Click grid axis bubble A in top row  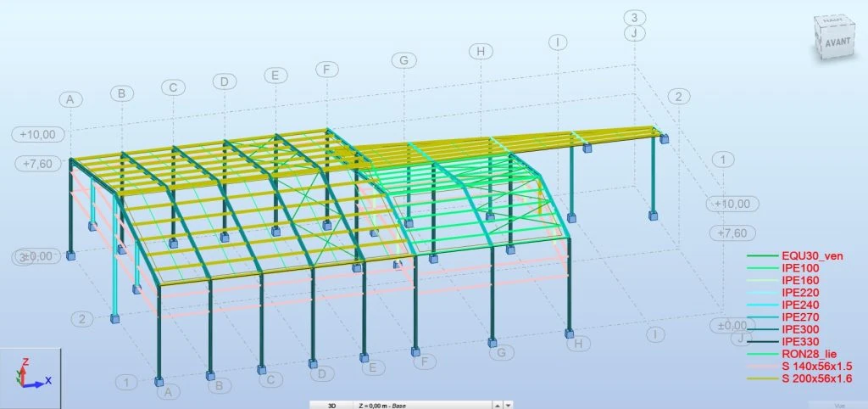coord(70,100)
